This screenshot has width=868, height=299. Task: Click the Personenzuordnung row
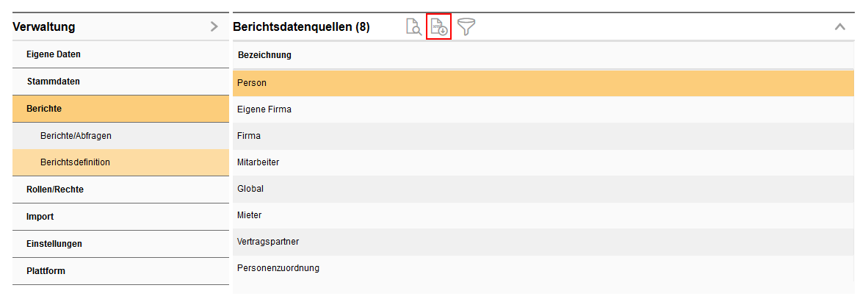(278, 268)
